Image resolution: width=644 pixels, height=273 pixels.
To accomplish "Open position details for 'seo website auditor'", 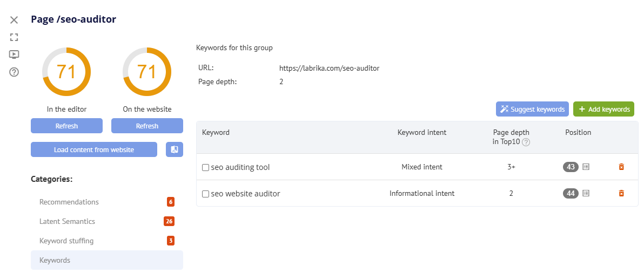I will 586,193.
